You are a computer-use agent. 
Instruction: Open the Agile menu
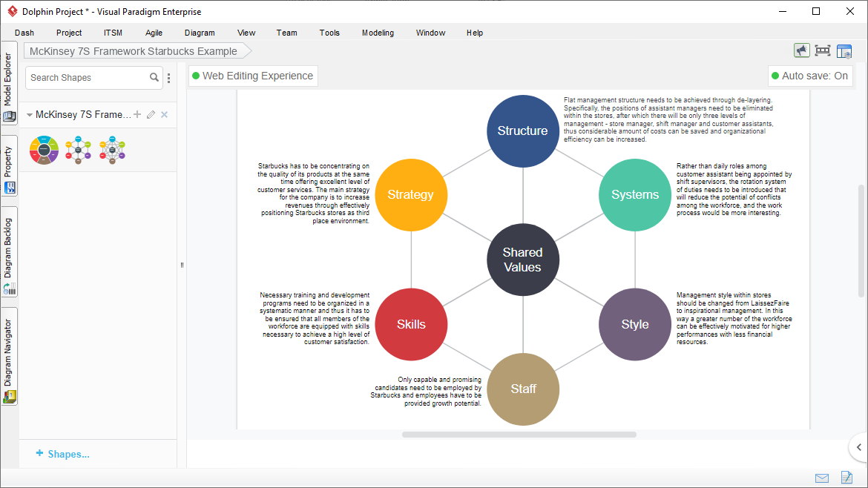[x=154, y=33]
